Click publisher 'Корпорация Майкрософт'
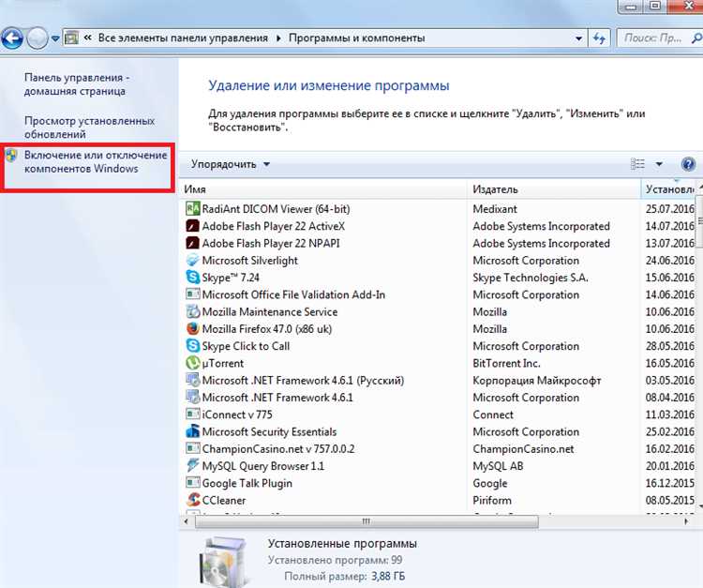Image resolution: width=703 pixels, height=588 pixels. 537,381
